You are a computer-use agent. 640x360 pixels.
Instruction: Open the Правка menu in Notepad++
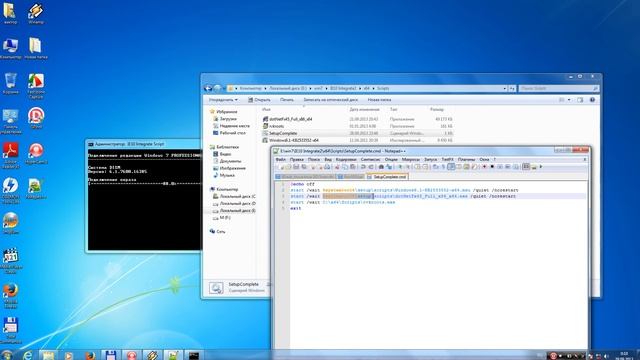coord(297,159)
